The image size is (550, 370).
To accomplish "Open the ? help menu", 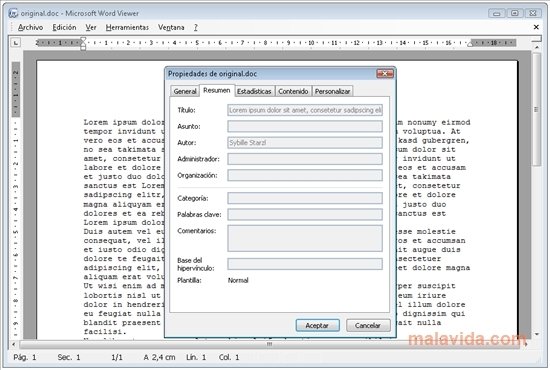I will [196, 27].
